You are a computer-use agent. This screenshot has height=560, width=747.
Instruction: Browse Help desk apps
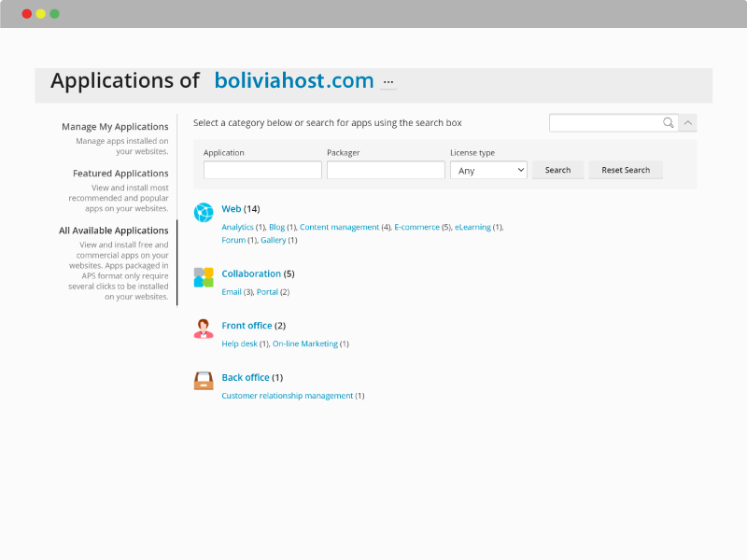tap(239, 343)
